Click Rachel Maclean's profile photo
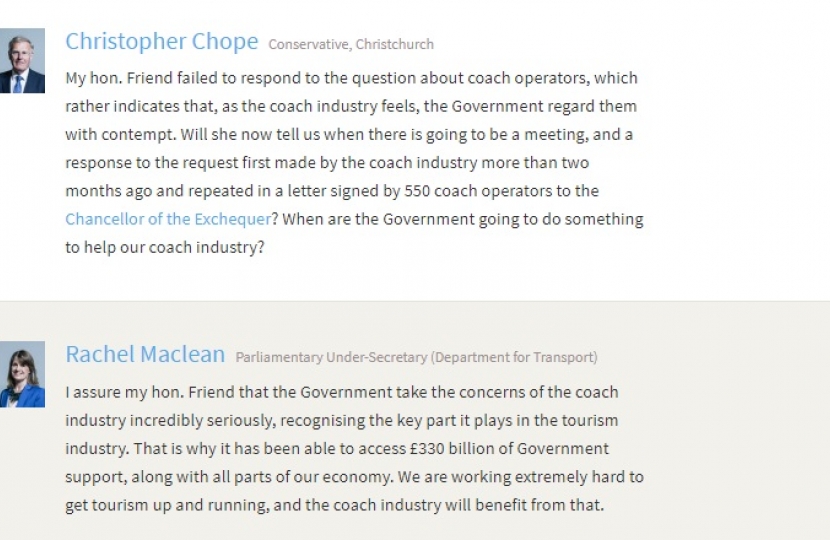The image size is (830, 540). (21, 374)
